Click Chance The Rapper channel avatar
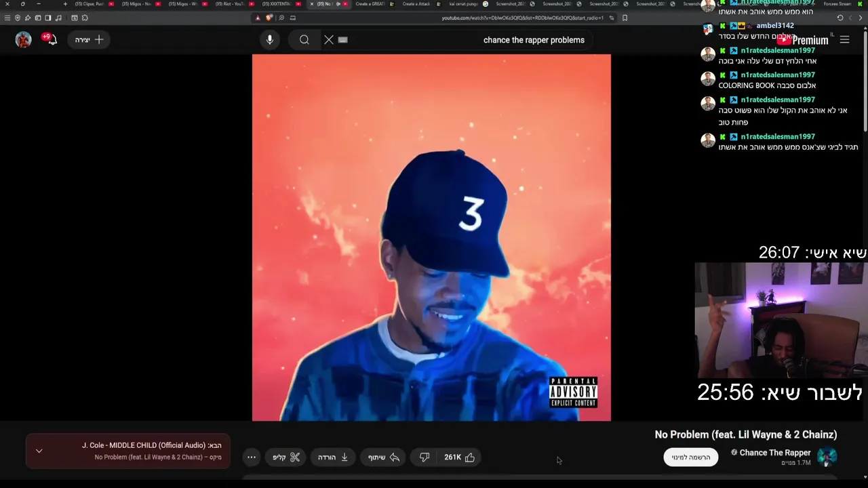 point(827,457)
